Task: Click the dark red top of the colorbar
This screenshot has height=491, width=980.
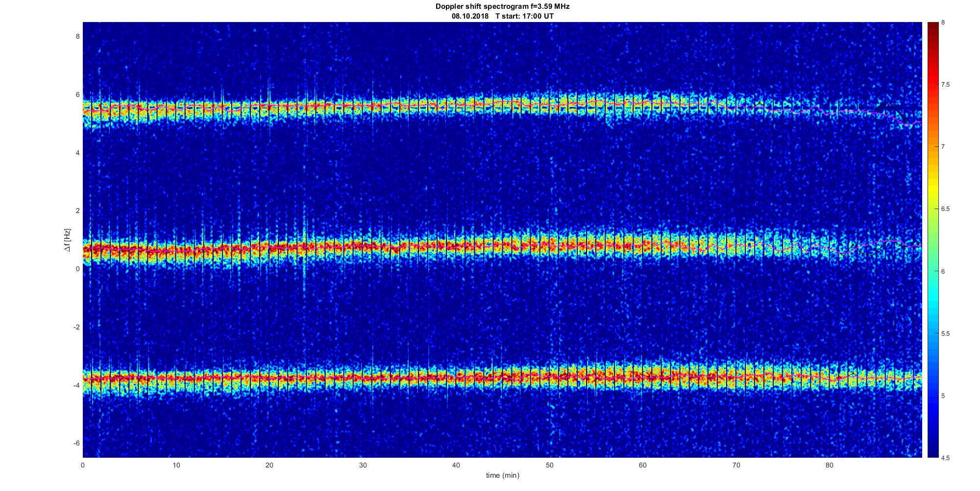Action: pos(932,27)
